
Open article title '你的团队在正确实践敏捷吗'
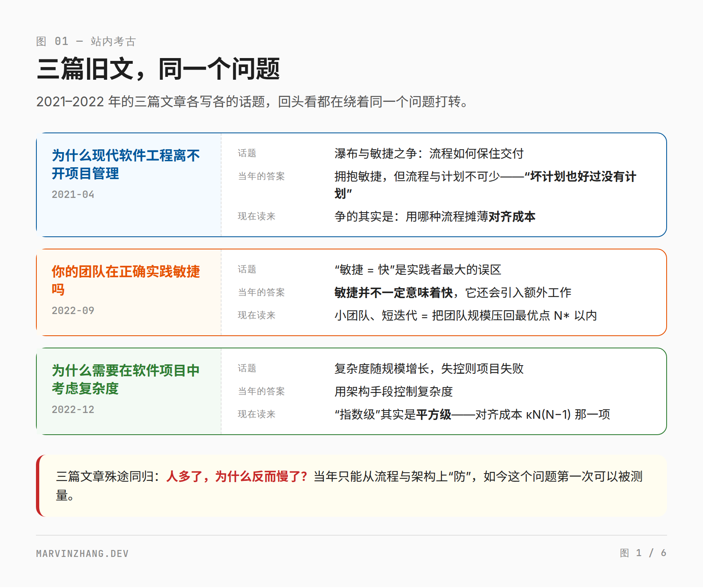(x=126, y=281)
